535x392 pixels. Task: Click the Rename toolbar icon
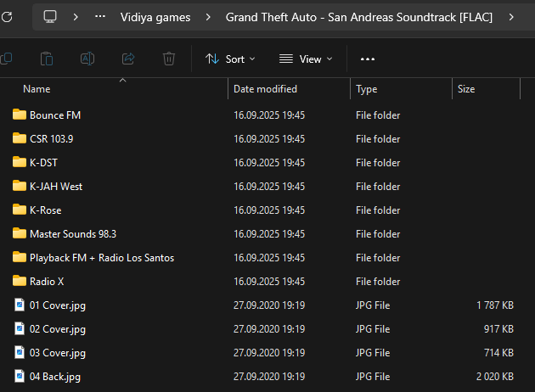[87, 59]
